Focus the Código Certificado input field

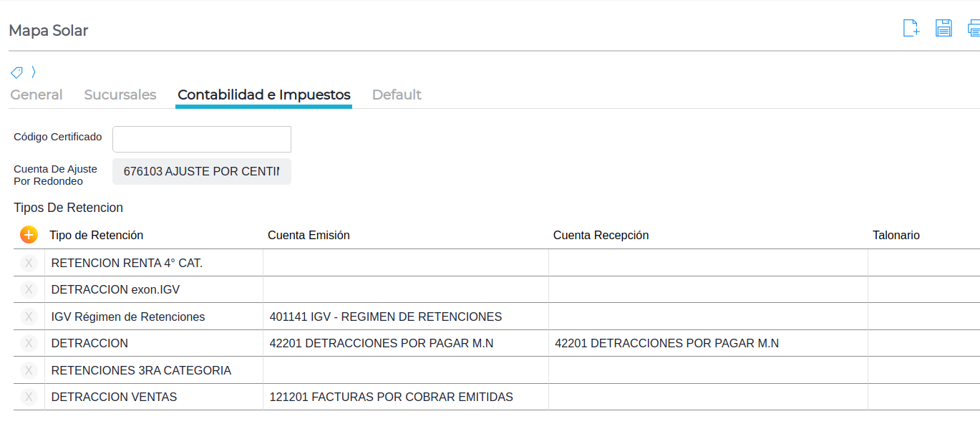202,139
